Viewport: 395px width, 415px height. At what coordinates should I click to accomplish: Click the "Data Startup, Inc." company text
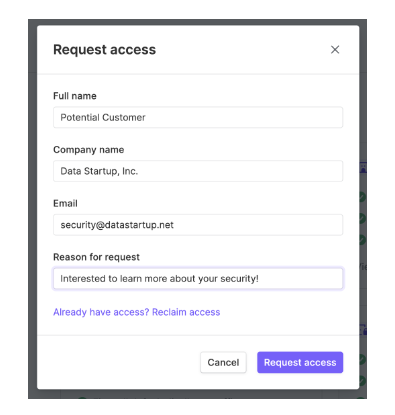pos(99,171)
